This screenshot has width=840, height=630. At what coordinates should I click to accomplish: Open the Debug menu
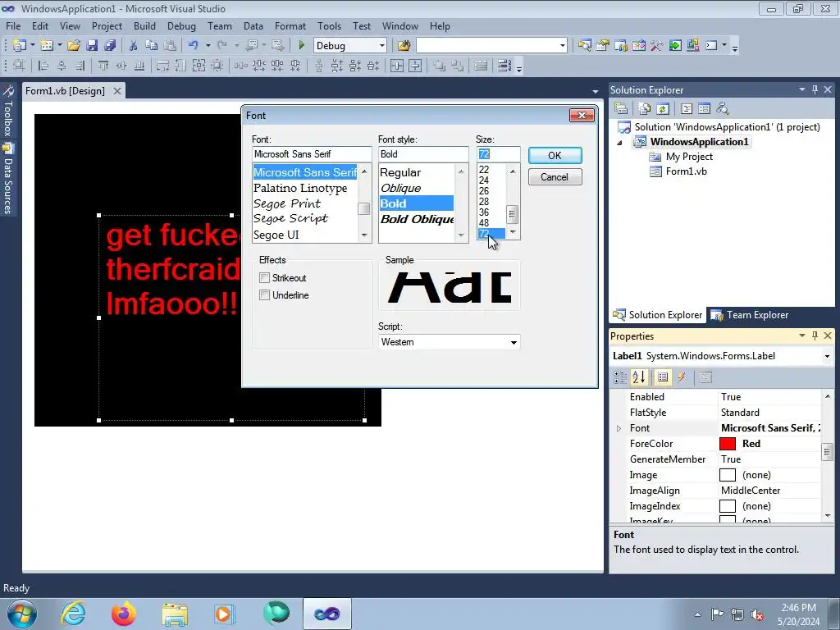point(181,25)
